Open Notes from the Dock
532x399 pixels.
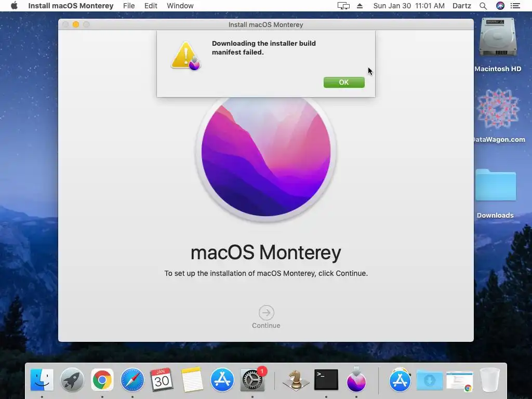click(192, 380)
